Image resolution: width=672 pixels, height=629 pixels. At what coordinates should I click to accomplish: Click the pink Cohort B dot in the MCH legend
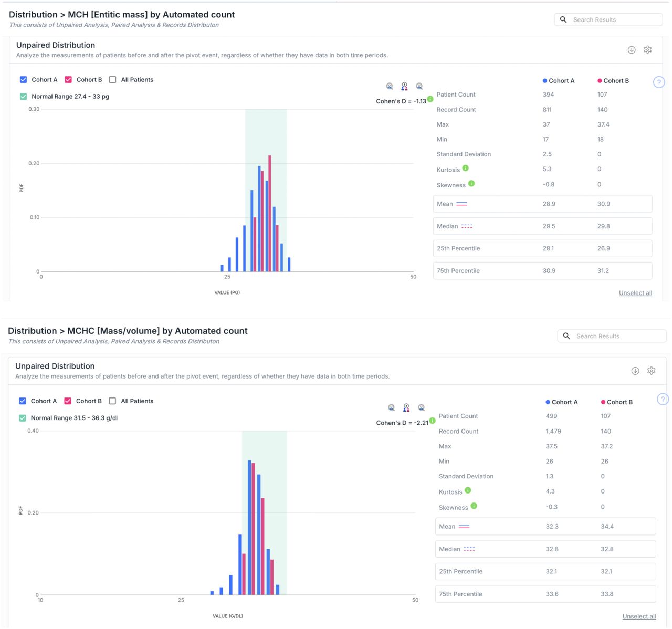[600, 81]
